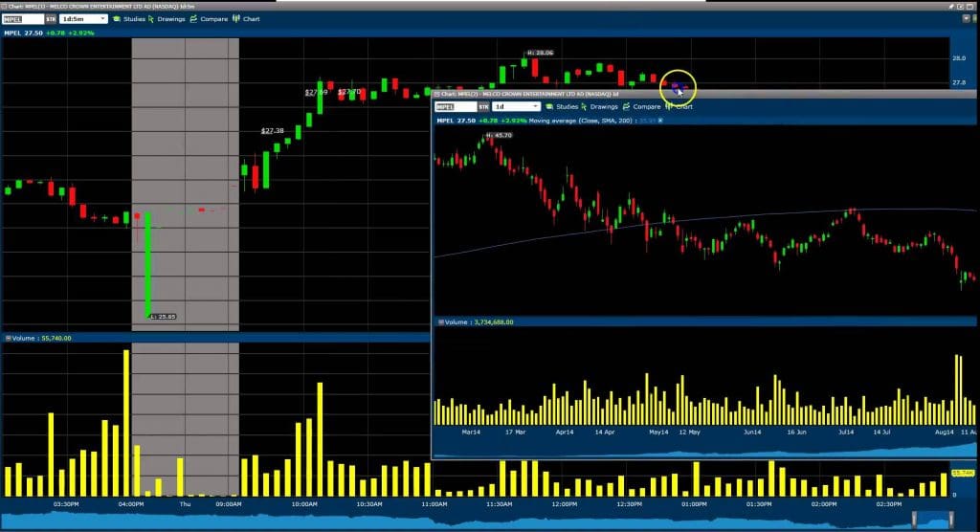Click the Compare icon in the 5-minute chart toolbar
This screenshot has width=980, height=532.
(x=193, y=19)
